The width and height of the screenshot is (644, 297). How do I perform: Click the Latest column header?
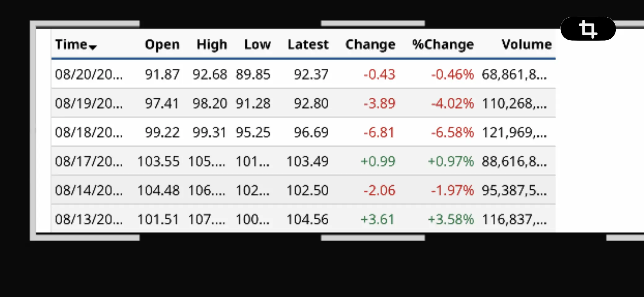click(308, 45)
